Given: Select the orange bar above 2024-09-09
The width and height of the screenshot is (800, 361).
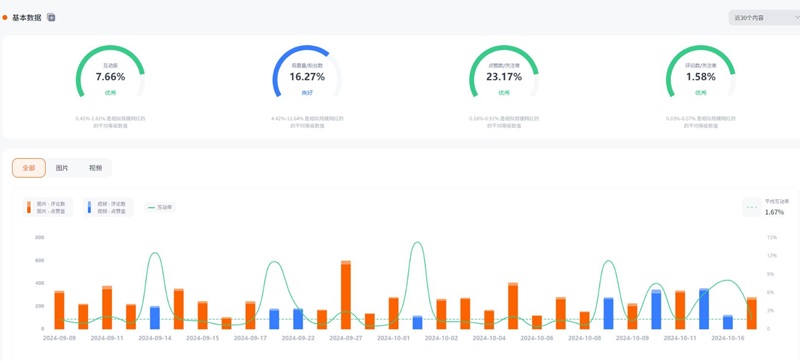Looking at the screenshot, I should [59, 310].
